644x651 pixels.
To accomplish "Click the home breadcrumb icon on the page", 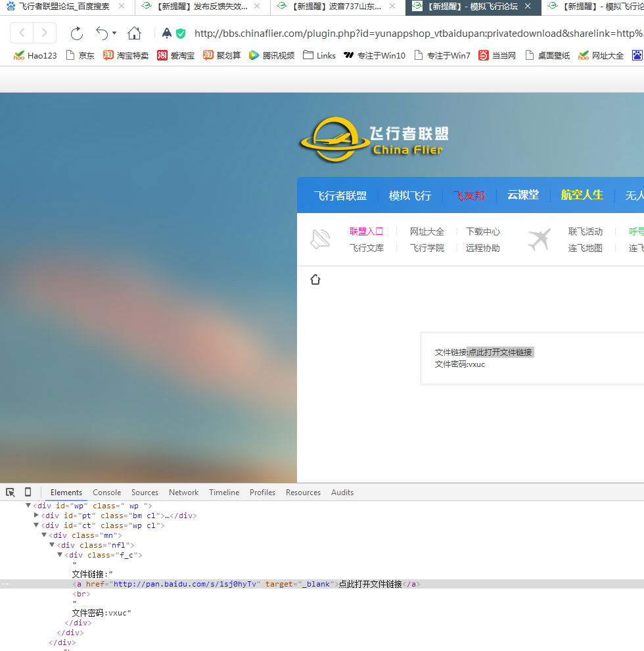I will point(315,279).
